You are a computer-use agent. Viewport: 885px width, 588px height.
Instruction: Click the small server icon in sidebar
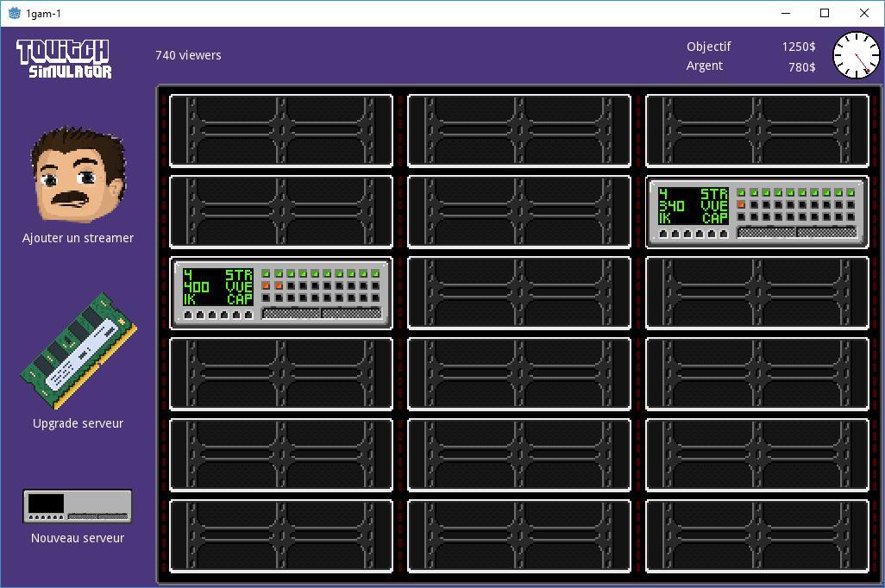coord(78,506)
